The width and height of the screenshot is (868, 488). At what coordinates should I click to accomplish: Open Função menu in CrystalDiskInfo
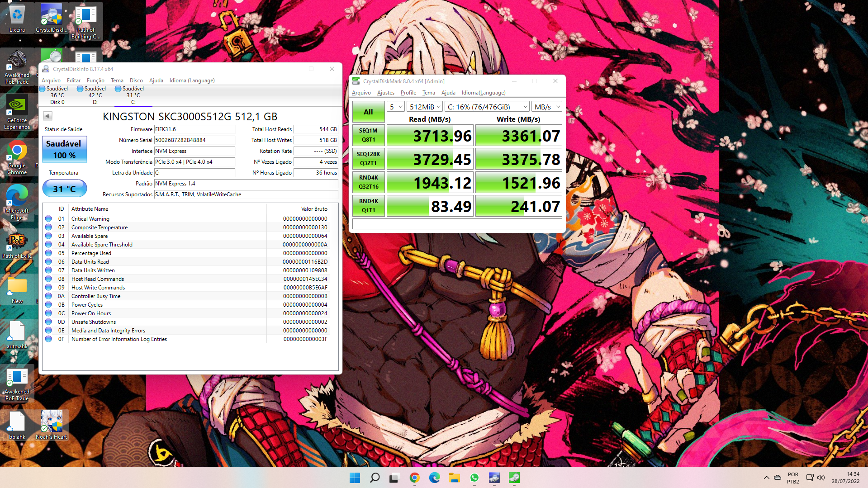95,81
